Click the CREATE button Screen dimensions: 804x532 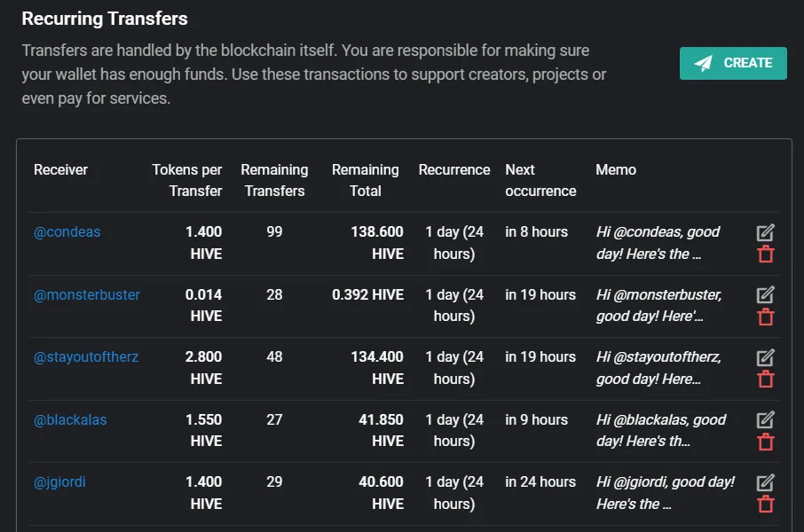point(733,63)
